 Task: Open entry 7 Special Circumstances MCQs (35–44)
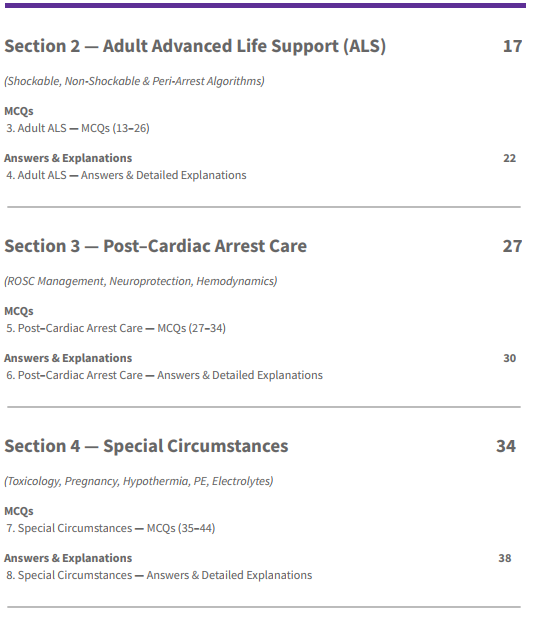[x=110, y=528]
